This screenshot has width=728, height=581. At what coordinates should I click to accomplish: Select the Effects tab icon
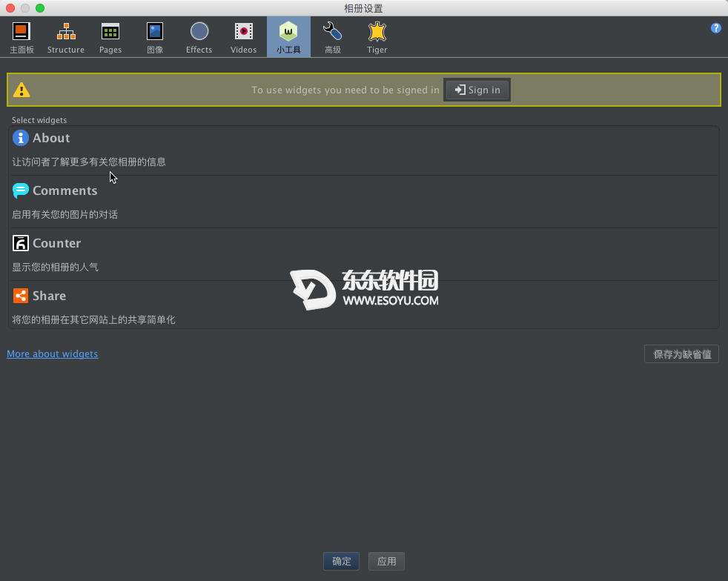click(x=199, y=32)
